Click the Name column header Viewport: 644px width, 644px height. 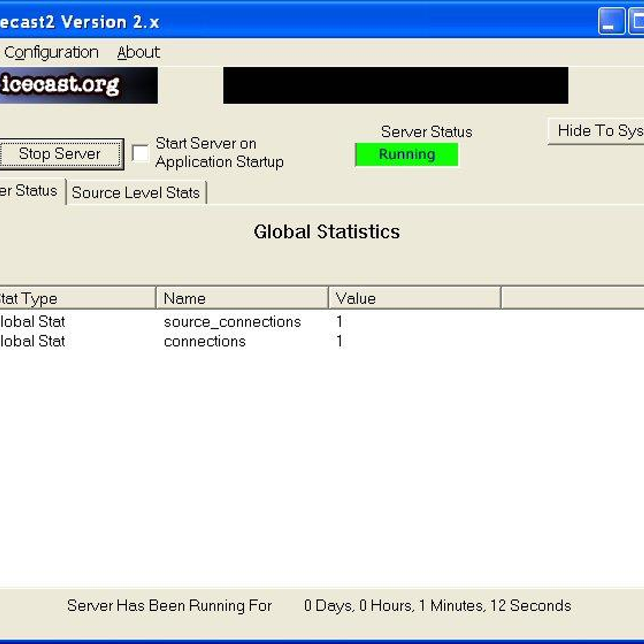pos(241,298)
